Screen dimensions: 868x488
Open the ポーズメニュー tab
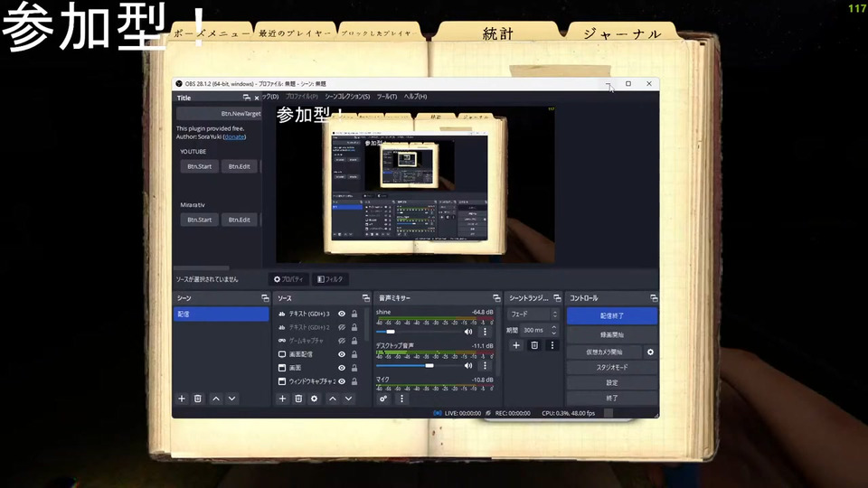tap(212, 33)
